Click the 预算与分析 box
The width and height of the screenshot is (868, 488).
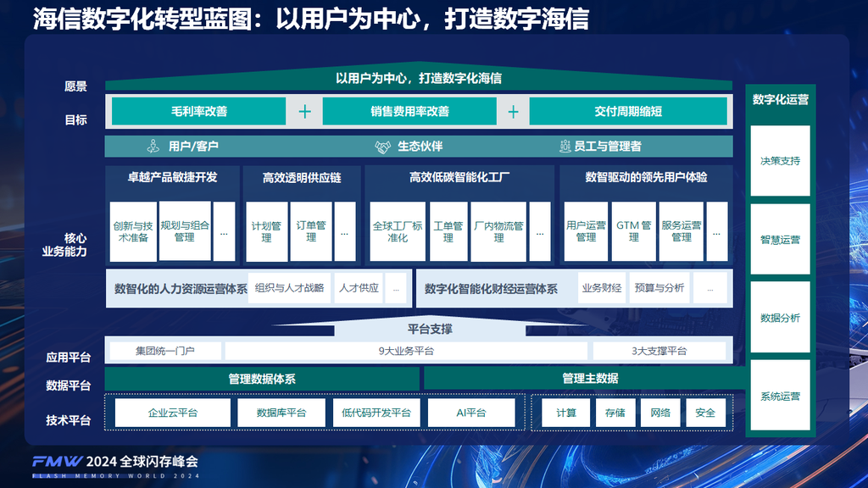point(659,288)
